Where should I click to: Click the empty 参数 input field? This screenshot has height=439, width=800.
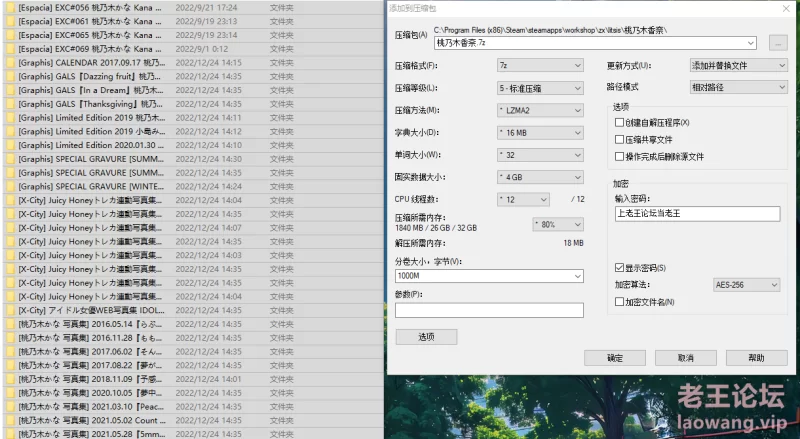pyautogui.click(x=489, y=310)
